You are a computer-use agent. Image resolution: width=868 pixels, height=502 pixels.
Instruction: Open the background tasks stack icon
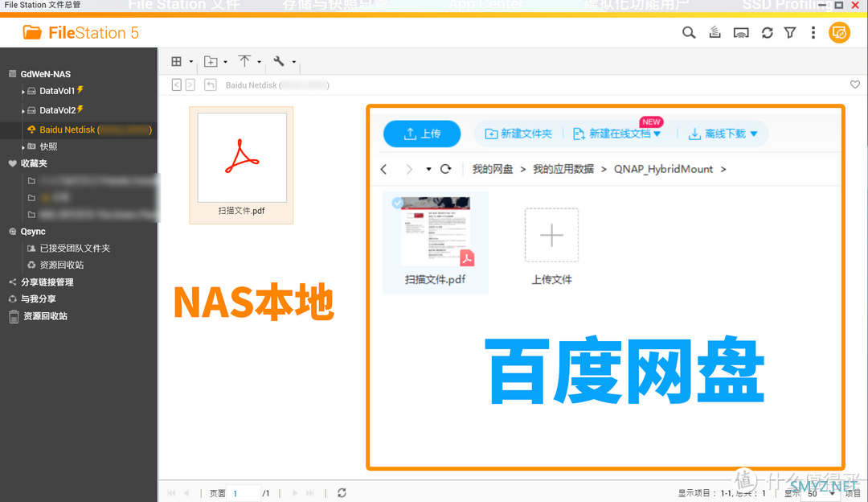click(x=714, y=33)
